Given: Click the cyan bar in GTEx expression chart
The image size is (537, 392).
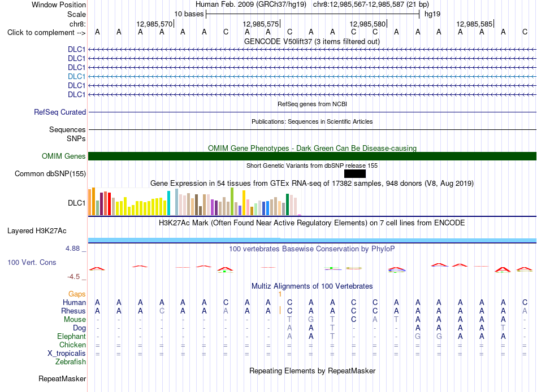Looking at the screenshot, I should point(169,203).
